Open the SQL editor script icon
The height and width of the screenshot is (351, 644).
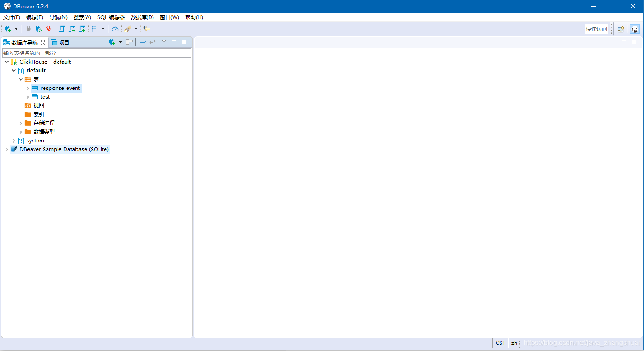click(61, 29)
